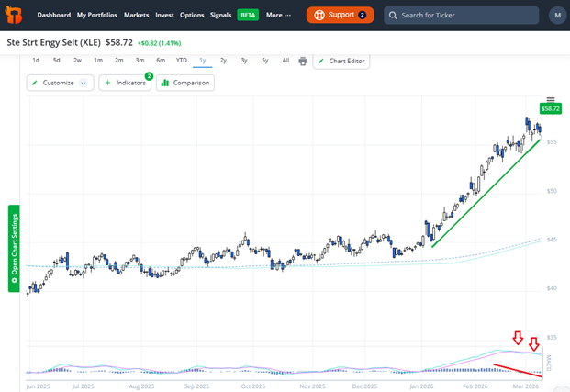
Task: Expand the Open Chart Settings side panel
Action: pyautogui.click(x=14, y=248)
